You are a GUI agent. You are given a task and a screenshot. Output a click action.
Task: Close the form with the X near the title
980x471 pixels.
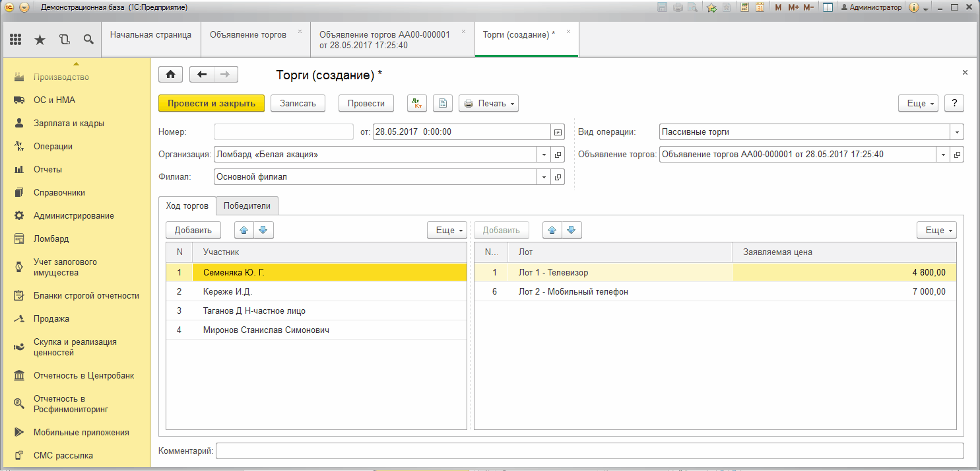click(965, 72)
